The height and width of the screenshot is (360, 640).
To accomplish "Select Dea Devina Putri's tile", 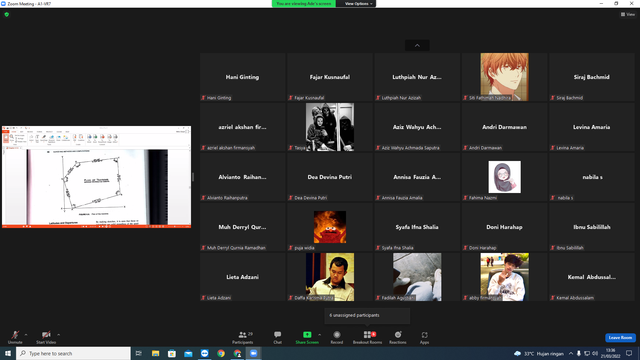I will (330, 177).
